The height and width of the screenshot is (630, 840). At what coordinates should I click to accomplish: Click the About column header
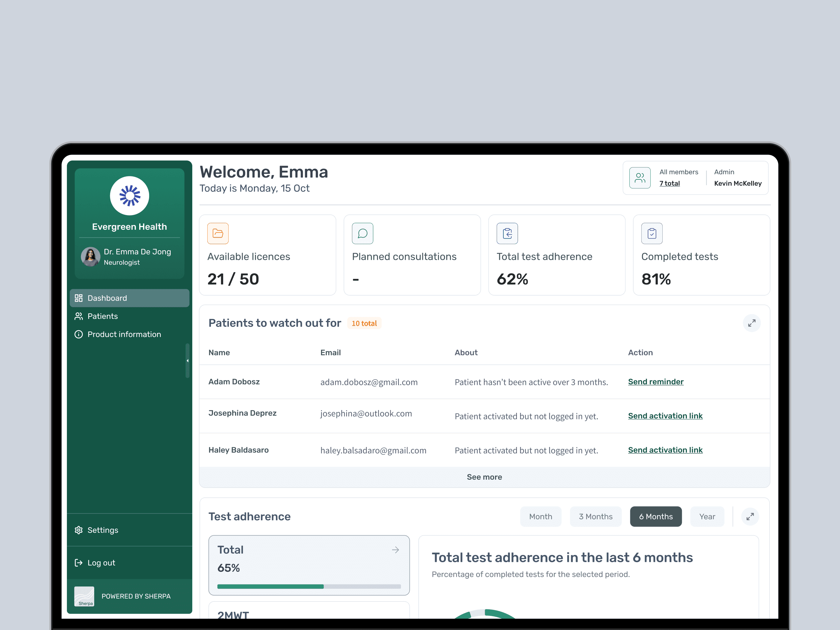[466, 352]
